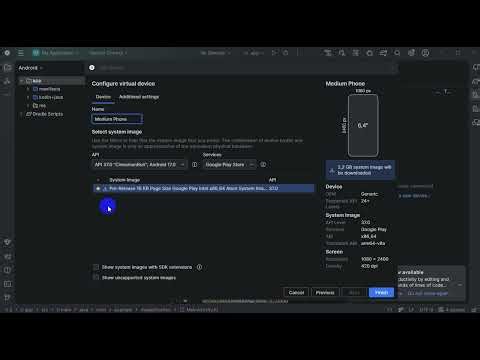This screenshot has width=480, height=360.
Task: Click info icon beside SDK extensions checkbox
Action: [199, 267]
